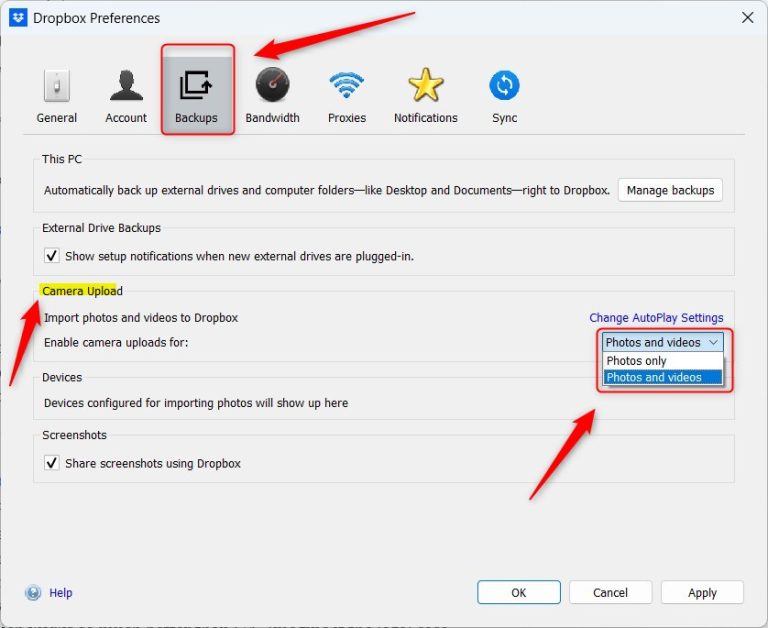The height and width of the screenshot is (628, 768).
Task: Close the Dropbox Preferences window
Action: (x=747, y=17)
